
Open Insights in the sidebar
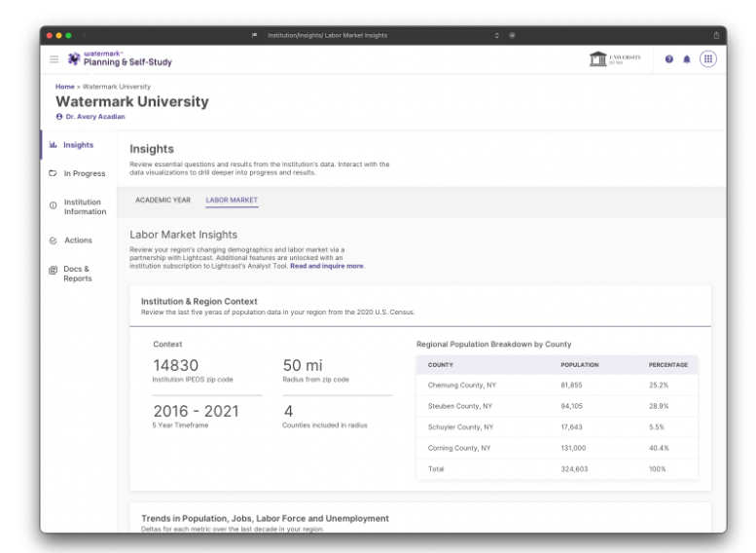(78, 145)
